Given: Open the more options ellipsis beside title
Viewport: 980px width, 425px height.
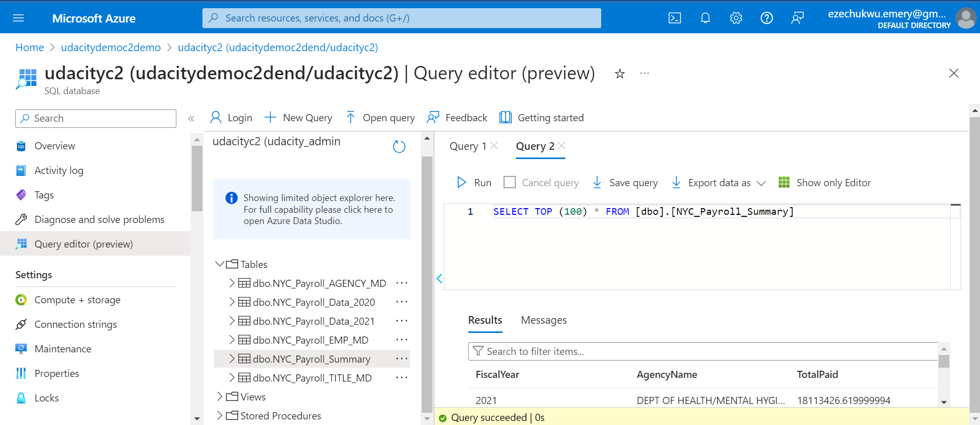Looking at the screenshot, I should tap(645, 74).
